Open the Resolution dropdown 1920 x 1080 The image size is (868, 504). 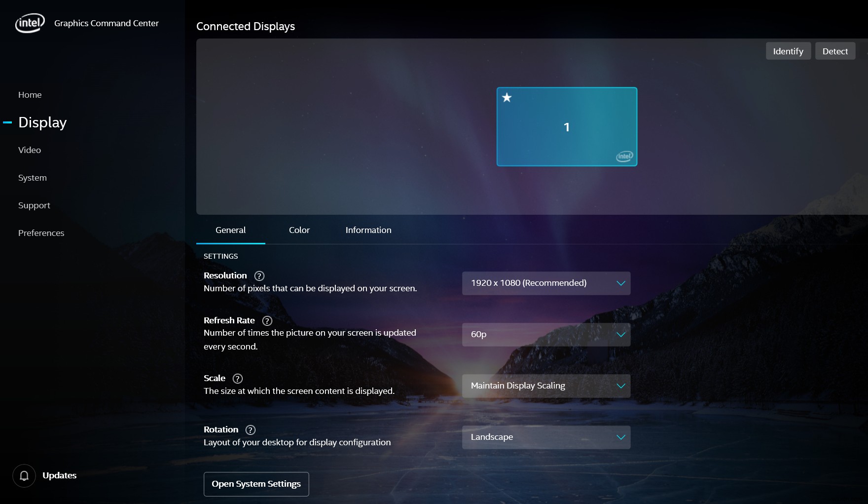[x=546, y=283]
